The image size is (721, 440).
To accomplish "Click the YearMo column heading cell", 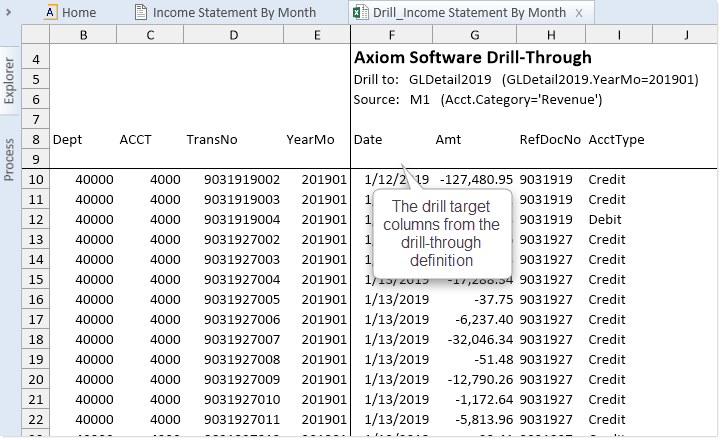I will click(x=310, y=140).
